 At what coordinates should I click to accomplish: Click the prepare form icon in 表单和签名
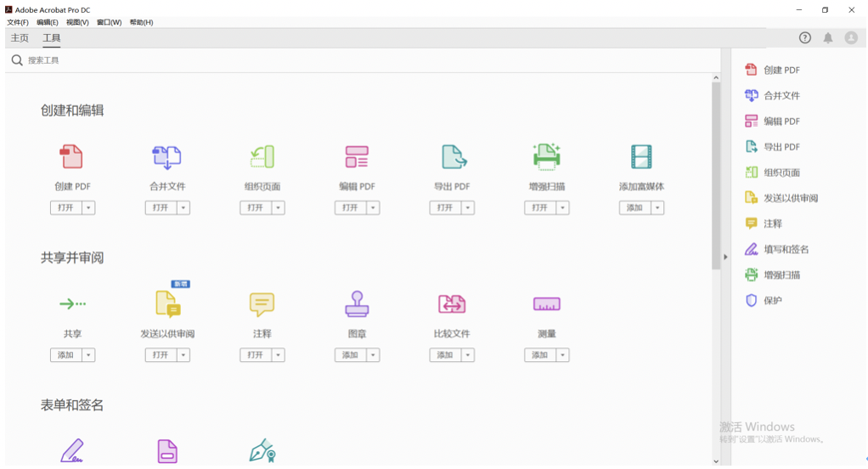pos(167,451)
